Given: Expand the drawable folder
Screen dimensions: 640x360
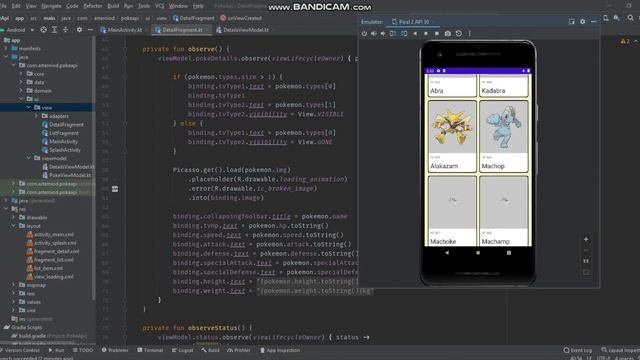Looking at the screenshot, I should (x=13, y=218).
